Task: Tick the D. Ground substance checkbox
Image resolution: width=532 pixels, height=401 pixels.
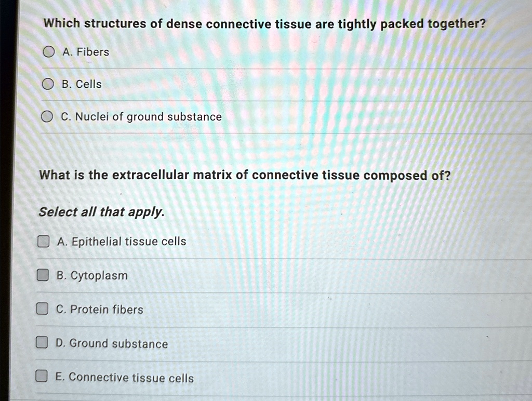Action: click(42, 343)
